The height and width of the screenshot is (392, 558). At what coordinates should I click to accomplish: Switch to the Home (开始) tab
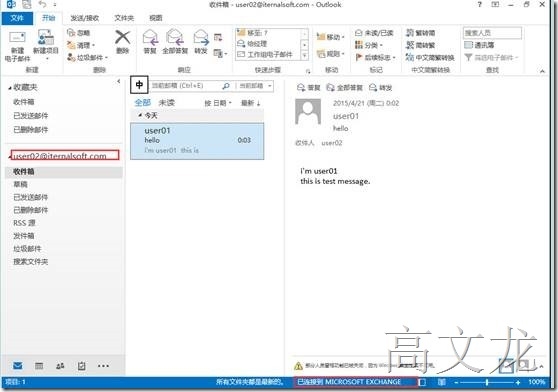click(x=48, y=18)
